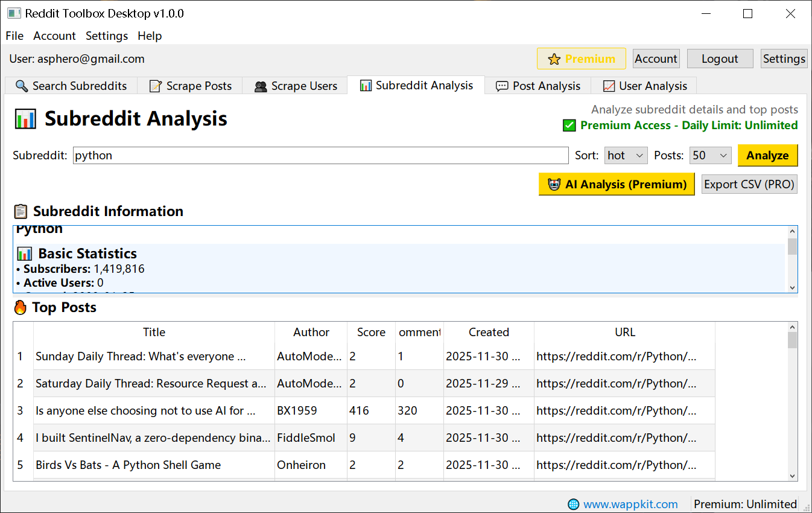
Task: Click the Subreddit input field containing python
Action: [321, 155]
